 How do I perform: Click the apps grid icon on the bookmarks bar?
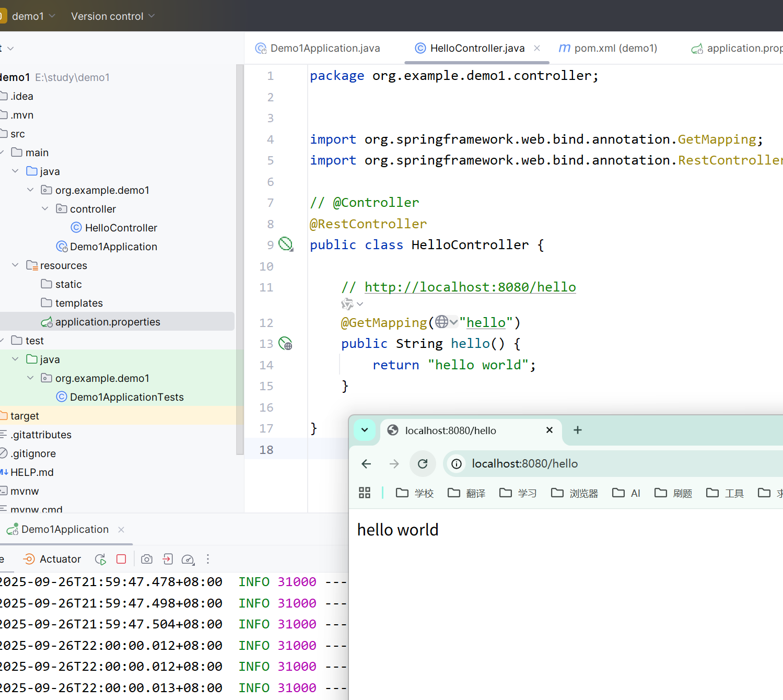click(364, 493)
